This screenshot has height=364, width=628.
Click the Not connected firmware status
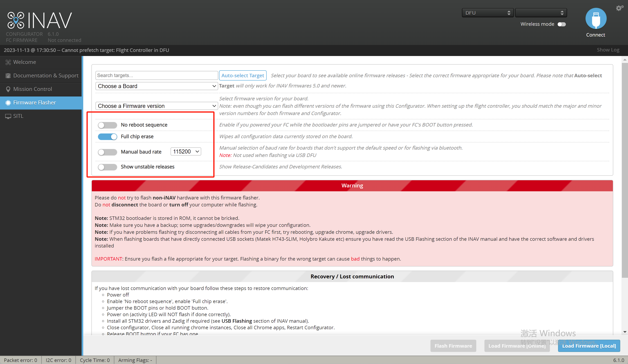[x=64, y=40]
